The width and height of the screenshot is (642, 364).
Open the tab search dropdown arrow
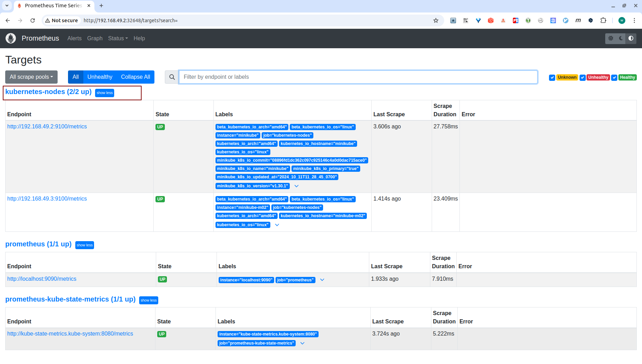(7, 6)
